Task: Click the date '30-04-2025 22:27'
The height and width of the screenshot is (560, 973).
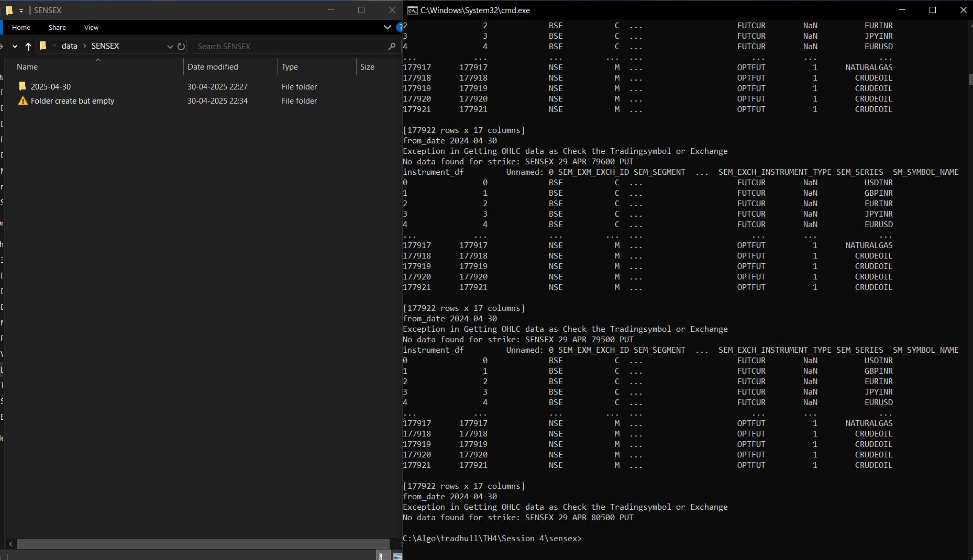Action: point(217,86)
